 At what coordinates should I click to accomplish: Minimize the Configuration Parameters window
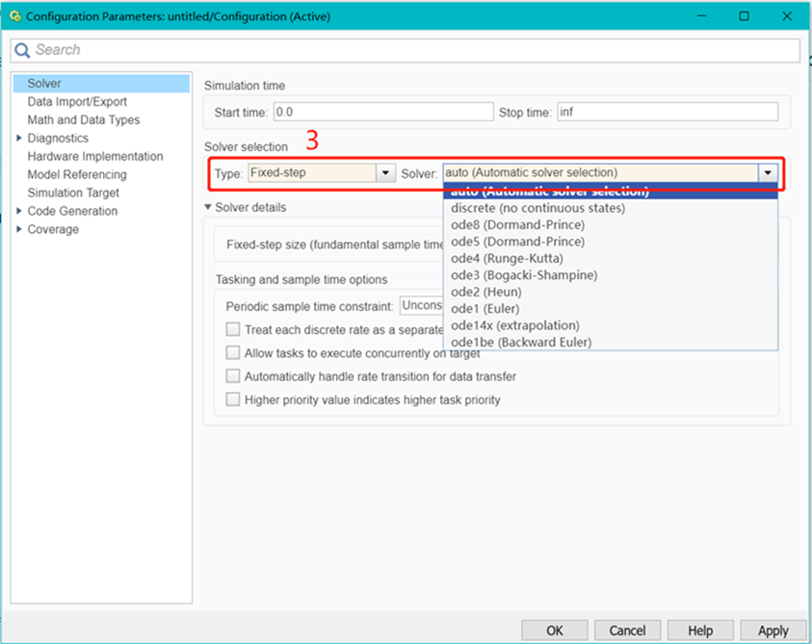click(x=701, y=16)
